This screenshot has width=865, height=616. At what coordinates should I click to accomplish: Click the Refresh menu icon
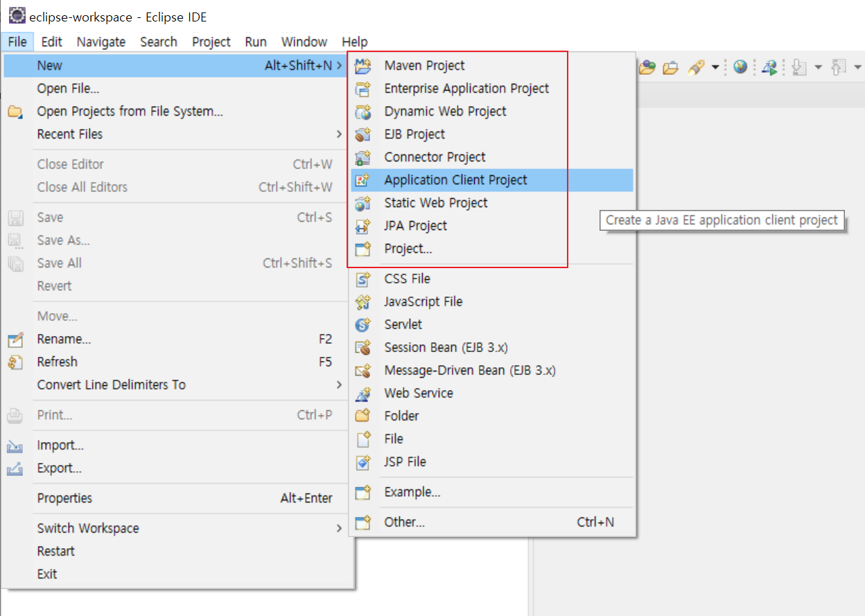tap(15, 362)
